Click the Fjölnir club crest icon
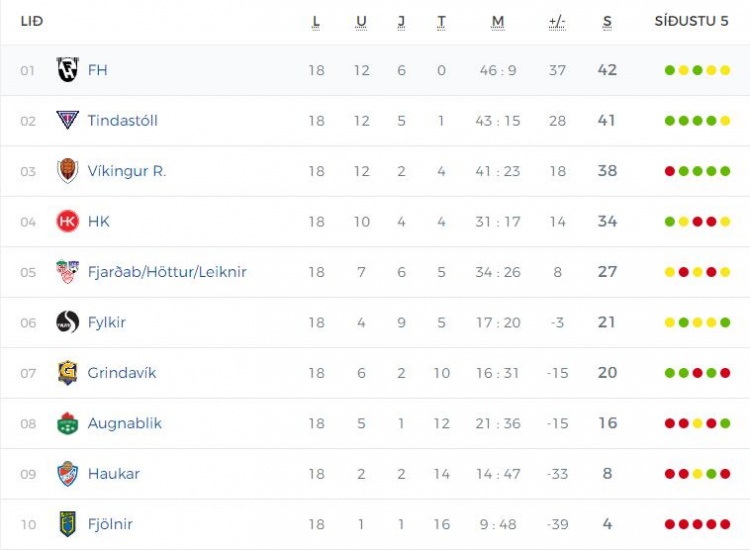The height and width of the screenshot is (550, 750). 67,524
